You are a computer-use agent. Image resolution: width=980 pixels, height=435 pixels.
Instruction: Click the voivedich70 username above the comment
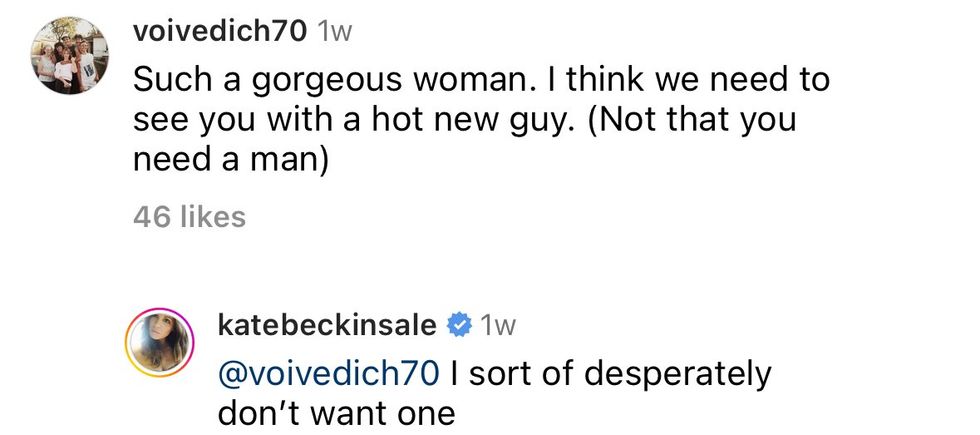coord(217,31)
